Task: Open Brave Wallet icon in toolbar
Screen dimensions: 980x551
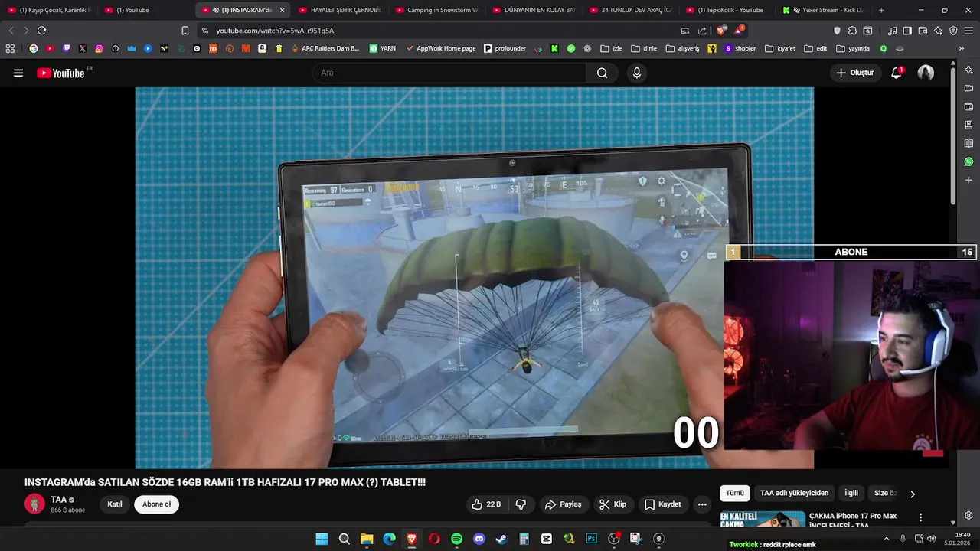Action: [923, 31]
